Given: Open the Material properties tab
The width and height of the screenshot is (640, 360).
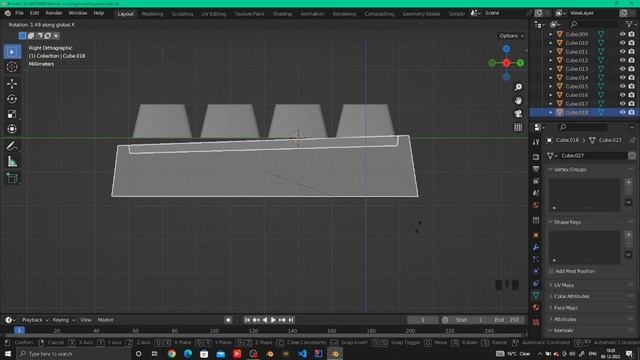Looking at the screenshot, I should 536,307.
